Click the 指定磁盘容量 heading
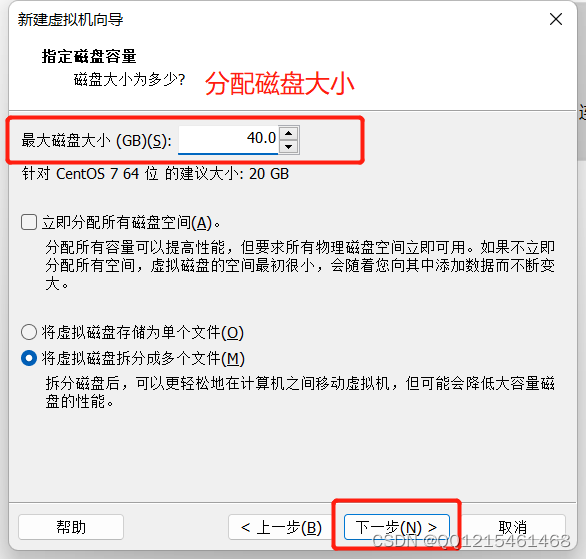Screen dimensions: 586x559 (x=89, y=56)
